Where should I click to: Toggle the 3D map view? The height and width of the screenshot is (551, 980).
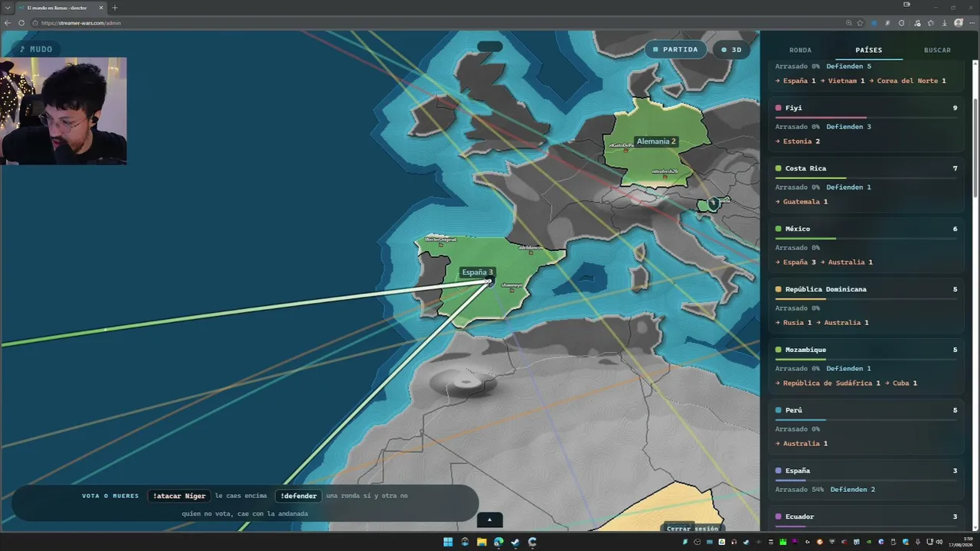coord(730,50)
